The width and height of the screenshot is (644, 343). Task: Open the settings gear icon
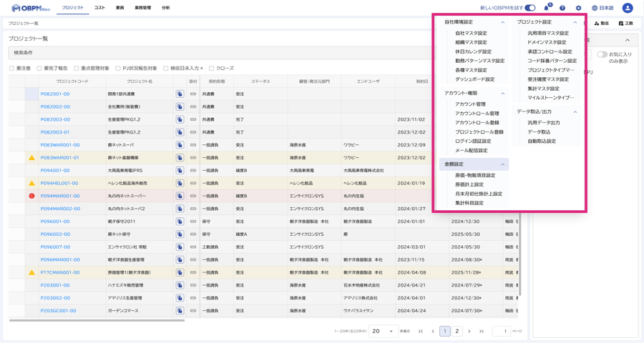coord(578,8)
